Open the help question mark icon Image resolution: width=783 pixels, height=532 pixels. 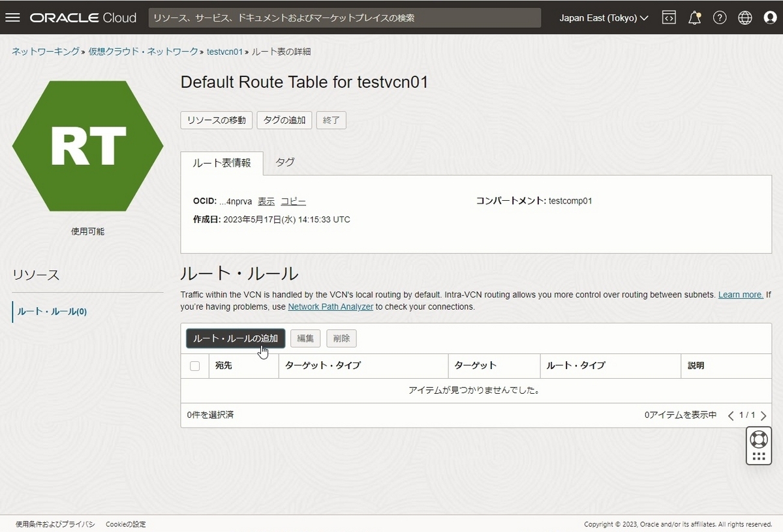pyautogui.click(x=720, y=18)
